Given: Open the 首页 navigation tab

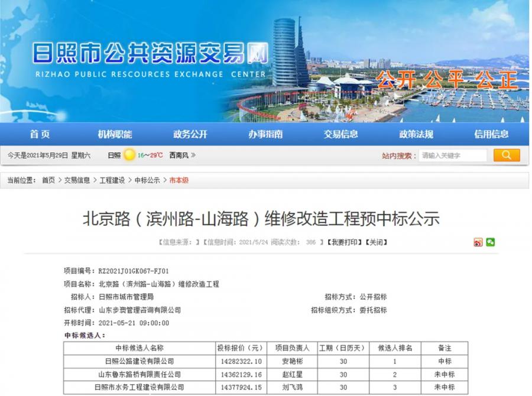Looking at the screenshot, I should [x=40, y=134].
